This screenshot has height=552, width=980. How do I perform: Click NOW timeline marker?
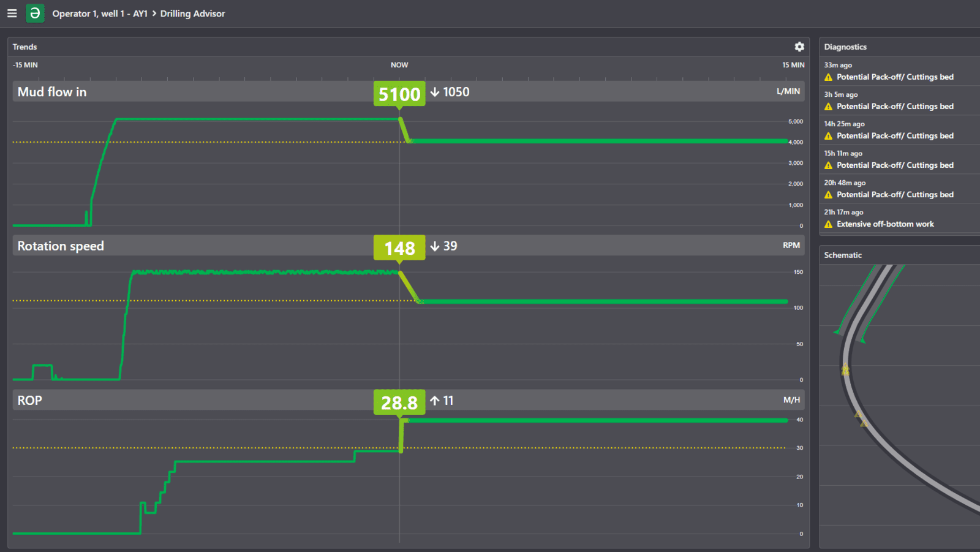point(399,65)
